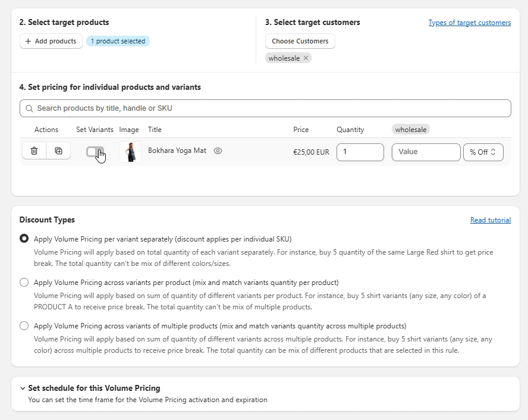
Task: Click the Set Variants column header
Action: 95,130
